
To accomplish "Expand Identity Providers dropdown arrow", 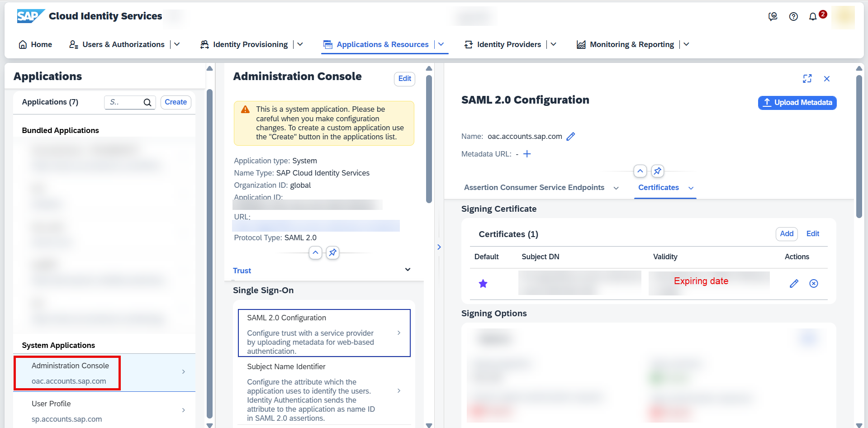I will point(553,44).
